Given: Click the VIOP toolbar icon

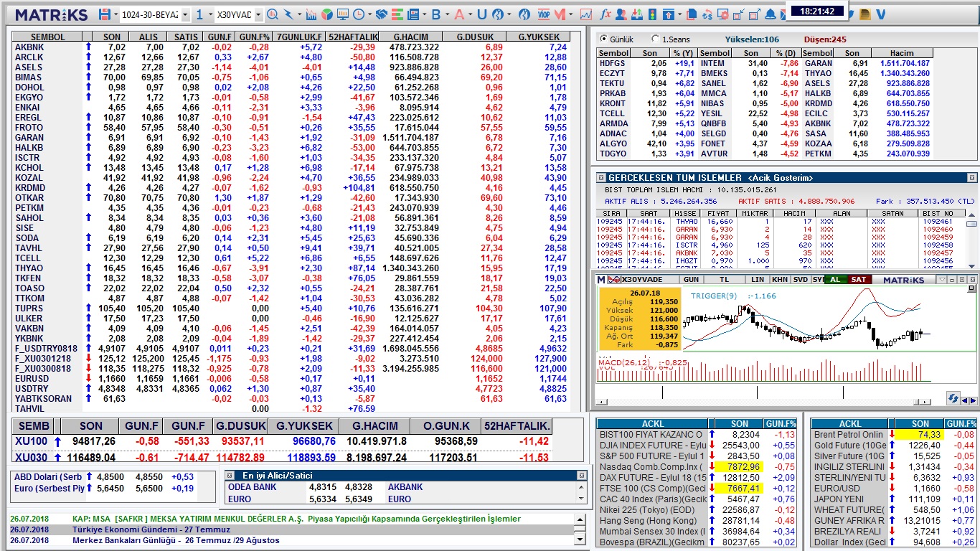Looking at the screenshot, I should [542, 14].
